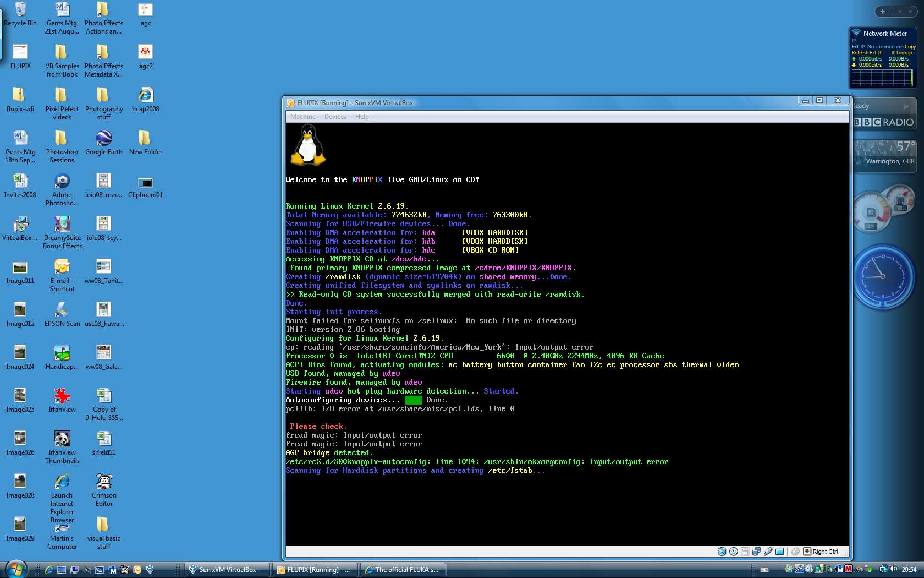This screenshot has width=924, height=578.
Task: Select the Invites2008 spreadsheet icon
Action: 20,186
